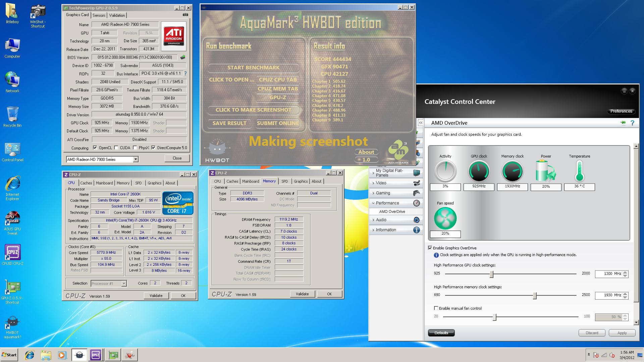This screenshot has width=644, height=362.
Task: Open the Recycle Bin icon
Action: pos(12,117)
